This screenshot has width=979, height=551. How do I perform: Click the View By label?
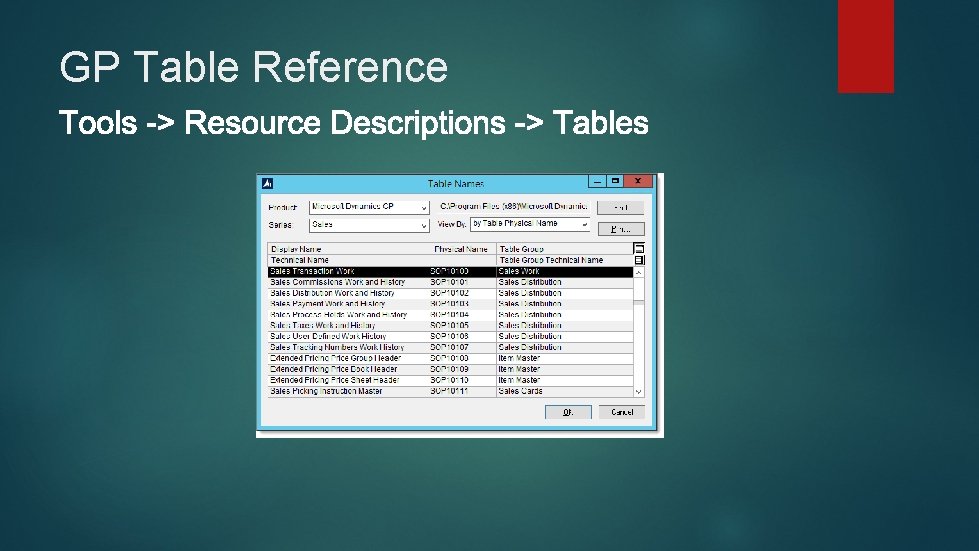coord(451,224)
